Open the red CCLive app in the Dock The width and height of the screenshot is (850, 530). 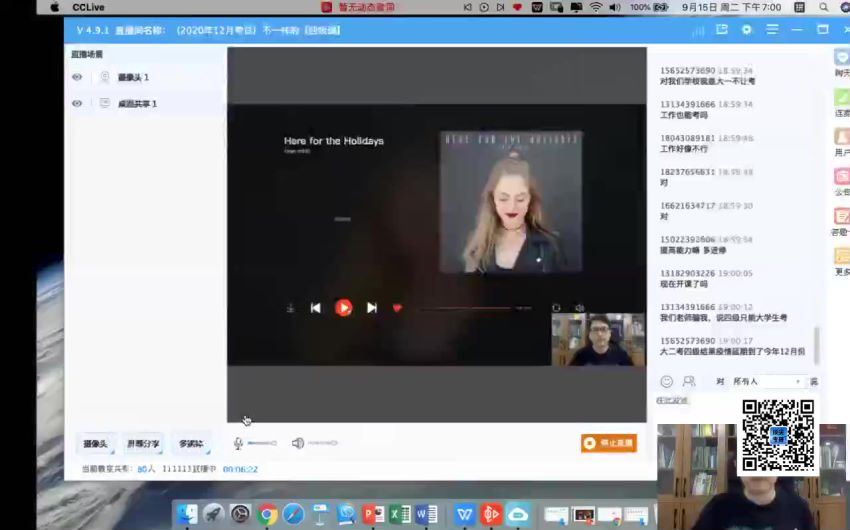[x=491, y=514]
